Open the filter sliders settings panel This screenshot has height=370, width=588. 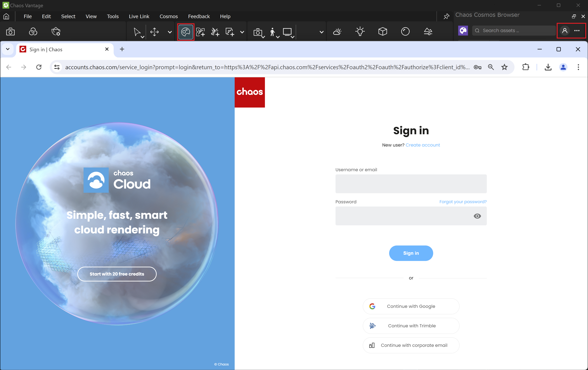(428, 31)
